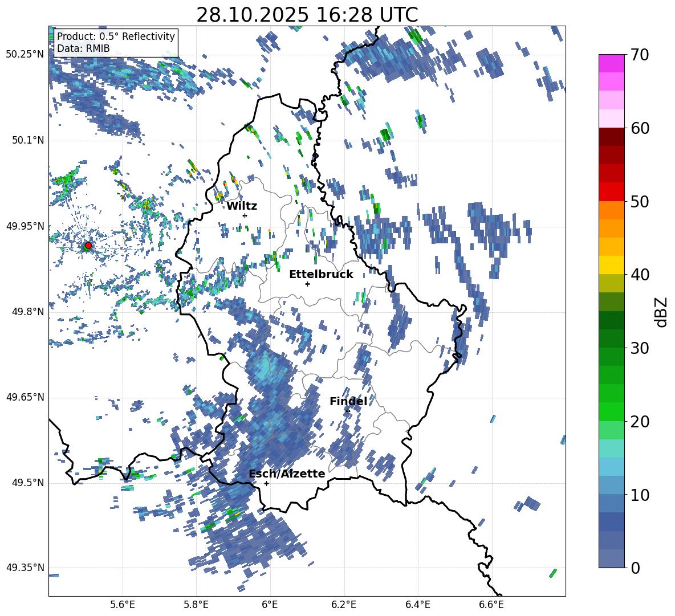
Task: Click the colorbar tick label 20
Action: [x=640, y=421]
